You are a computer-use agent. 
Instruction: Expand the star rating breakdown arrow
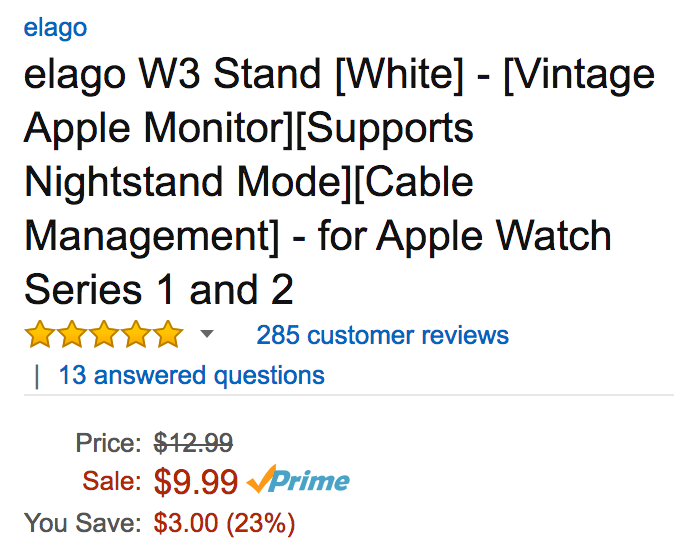[207, 334]
